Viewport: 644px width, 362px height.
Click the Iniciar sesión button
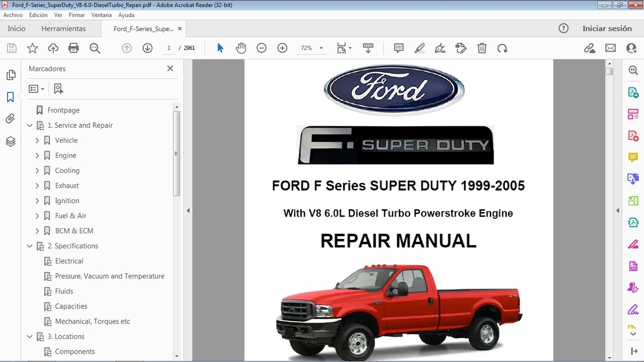(608, 29)
